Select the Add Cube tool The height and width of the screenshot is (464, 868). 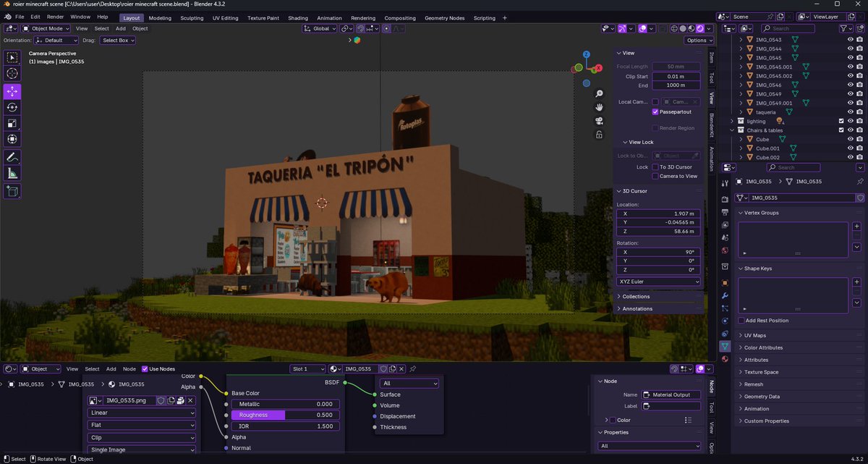coord(12,191)
